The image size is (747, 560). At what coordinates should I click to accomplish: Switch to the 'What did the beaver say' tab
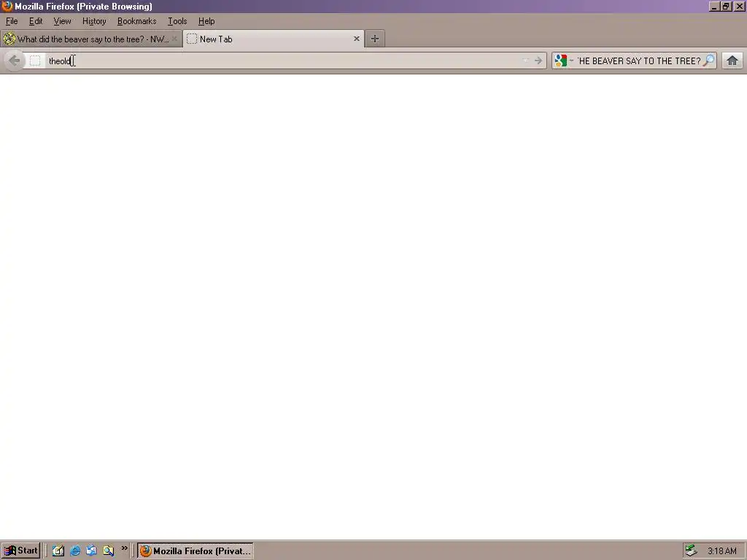[91, 39]
